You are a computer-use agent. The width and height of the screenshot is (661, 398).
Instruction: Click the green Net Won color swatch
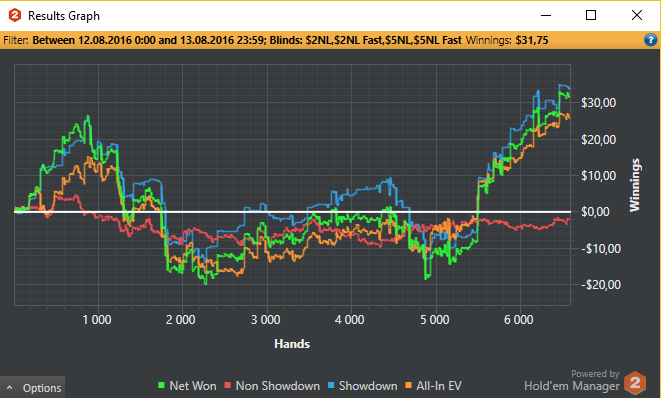pyautogui.click(x=161, y=385)
